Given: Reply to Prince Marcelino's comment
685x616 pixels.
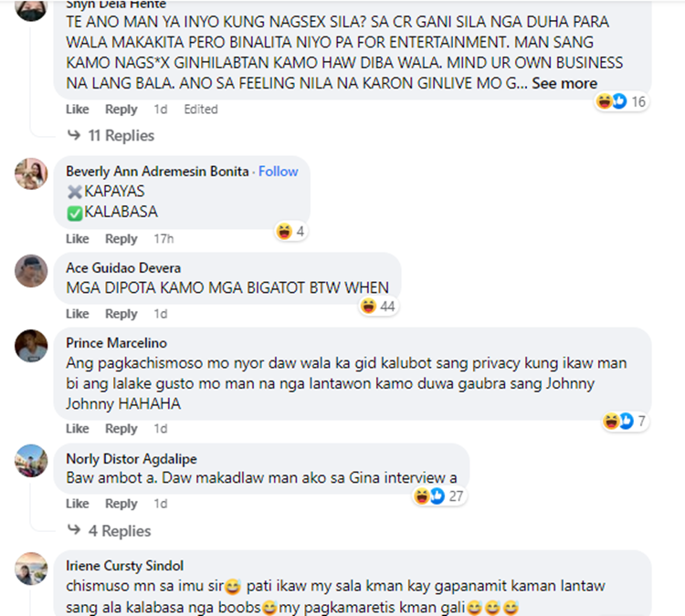Looking at the screenshot, I should pos(121,429).
